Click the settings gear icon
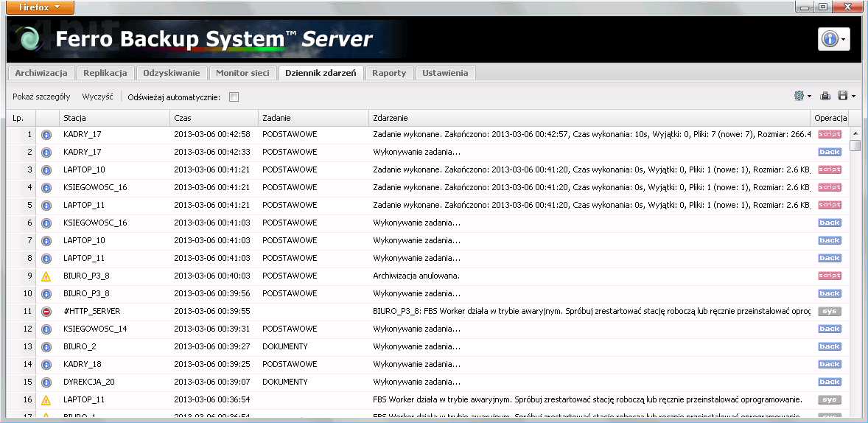Image resolution: width=868 pixels, height=423 pixels. pyautogui.click(x=799, y=96)
